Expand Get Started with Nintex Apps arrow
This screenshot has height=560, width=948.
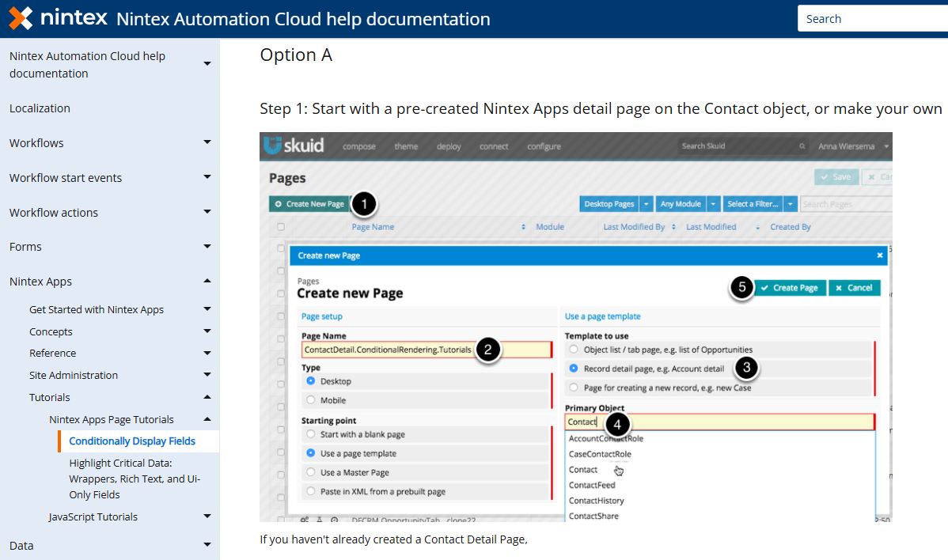207,309
